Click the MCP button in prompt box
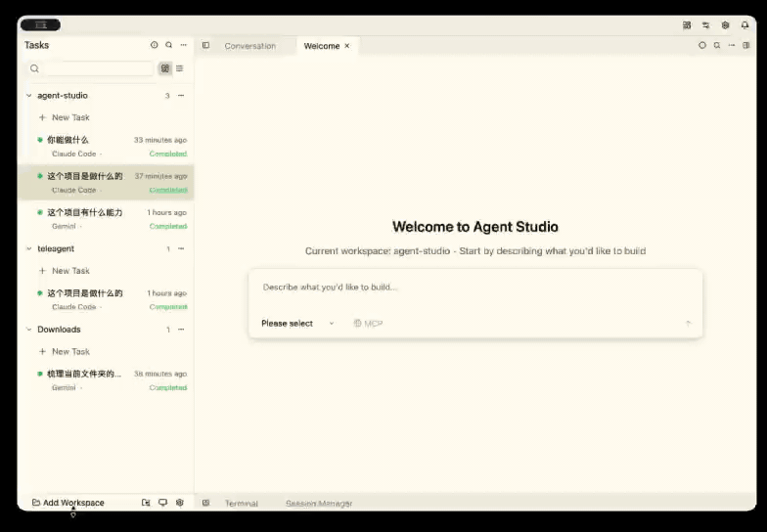The image size is (767, 532). pyautogui.click(x=368, y=323)
